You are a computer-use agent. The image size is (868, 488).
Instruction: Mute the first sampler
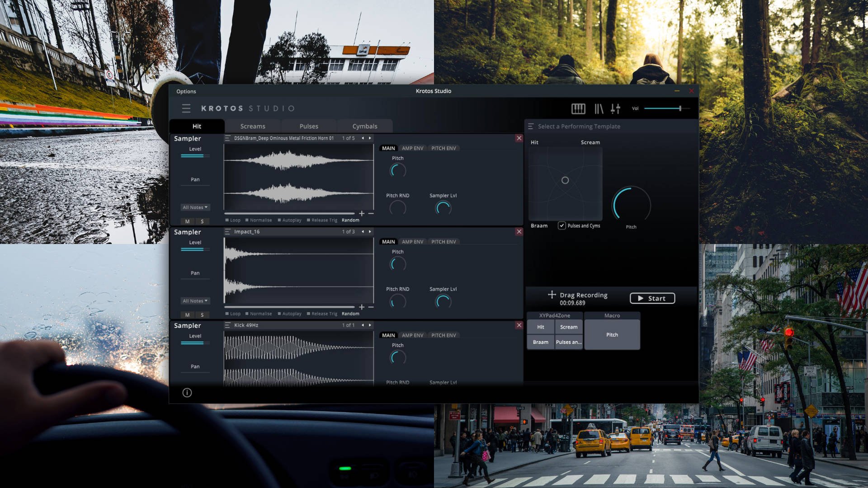pos(187,221)
